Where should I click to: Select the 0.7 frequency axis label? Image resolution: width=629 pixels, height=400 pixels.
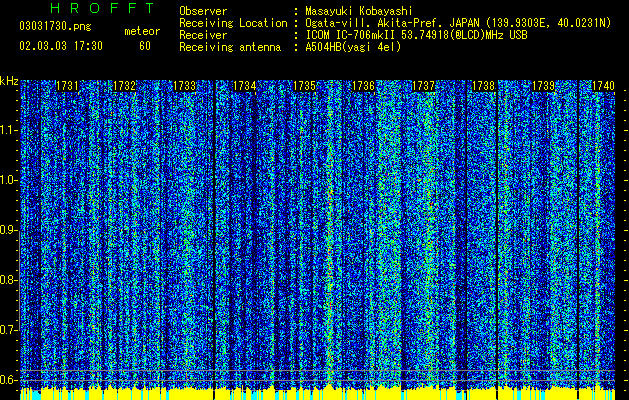(8, 330)
